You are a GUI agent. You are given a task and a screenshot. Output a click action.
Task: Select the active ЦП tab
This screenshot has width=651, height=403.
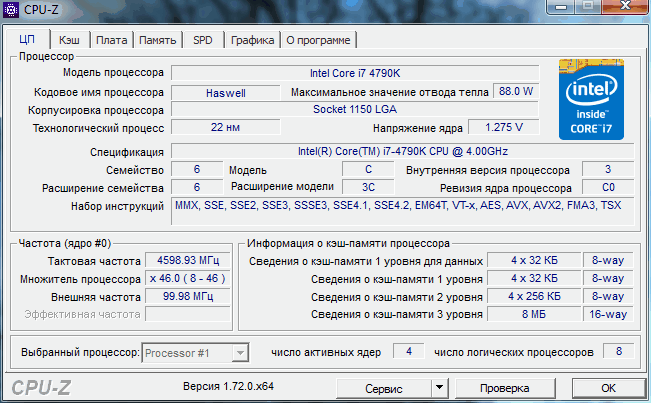pos(27,39)
